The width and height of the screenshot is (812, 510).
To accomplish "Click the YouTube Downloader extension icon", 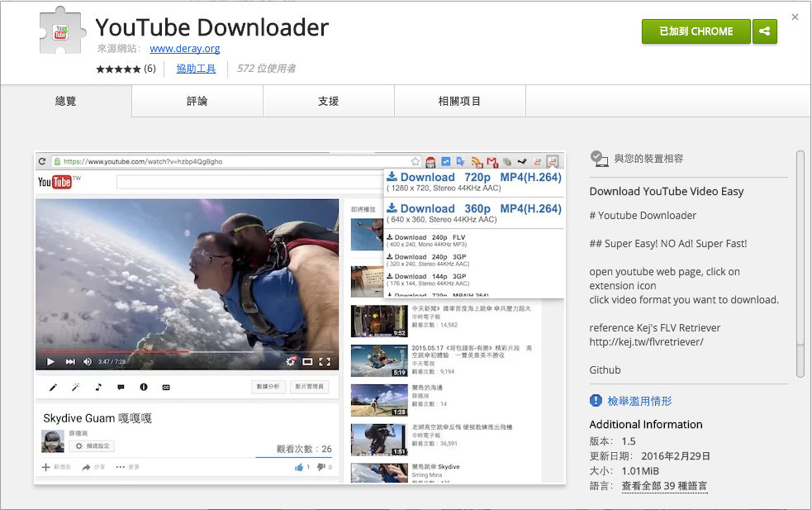I will 553,161.
